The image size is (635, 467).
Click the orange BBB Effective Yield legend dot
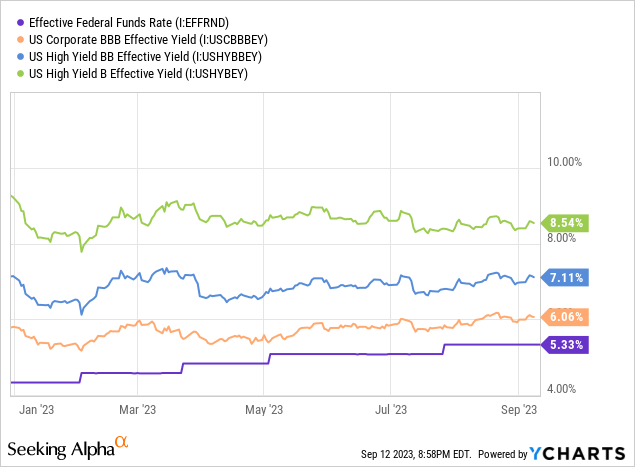tap(19, 39)
